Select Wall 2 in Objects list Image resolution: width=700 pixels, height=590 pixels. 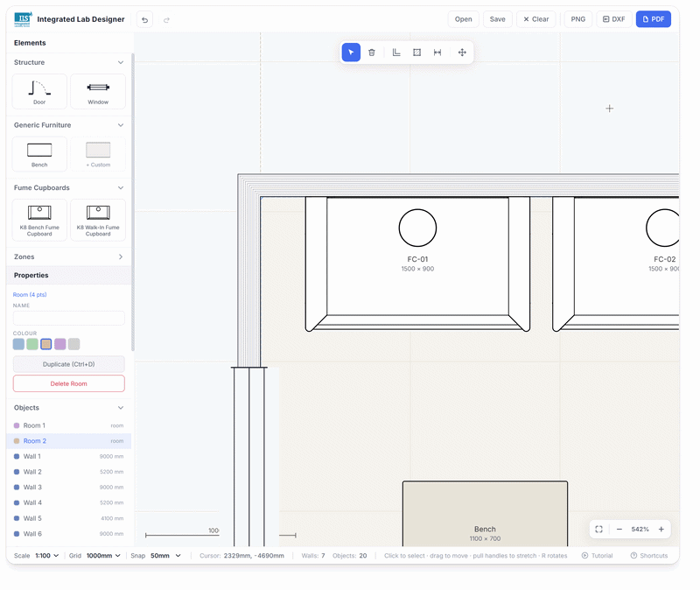pyautogui.click(x=69, y=472)
